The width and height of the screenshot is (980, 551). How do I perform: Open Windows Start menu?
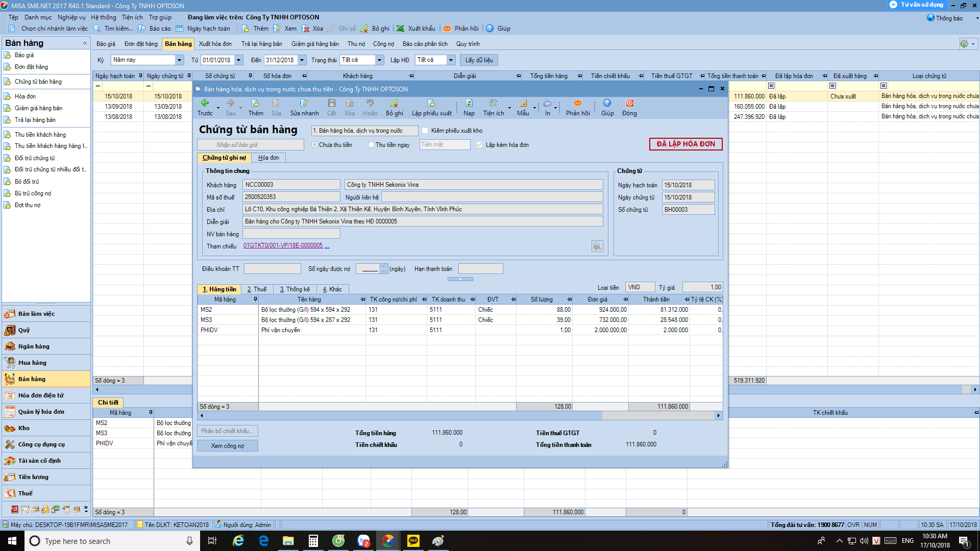click(x=12, y=541)
